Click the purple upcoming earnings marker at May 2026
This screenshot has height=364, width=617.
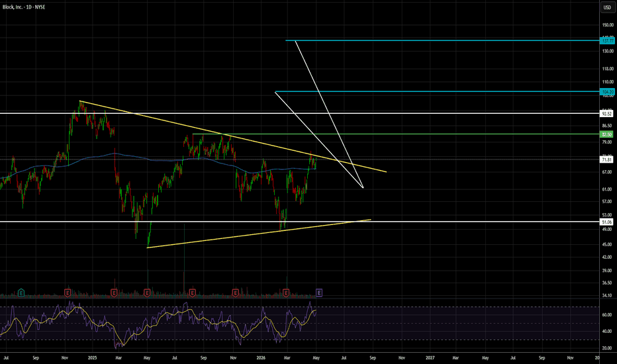(x=319, y=293)
